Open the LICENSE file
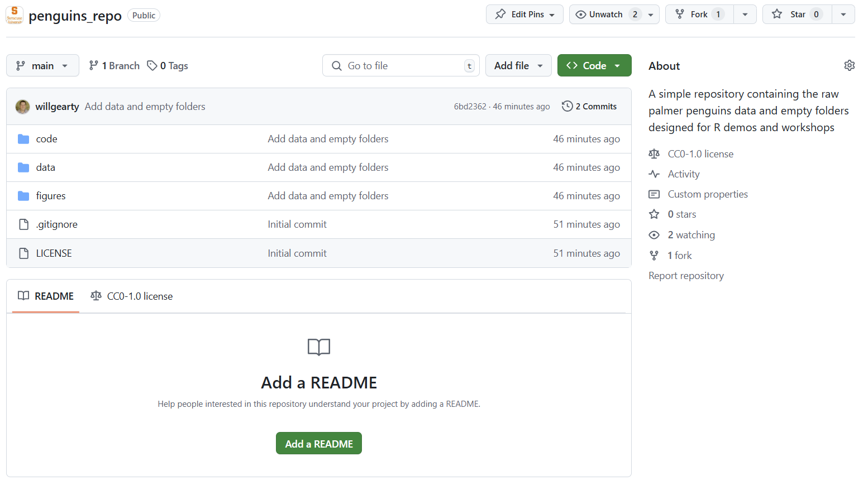 [54, 253]
